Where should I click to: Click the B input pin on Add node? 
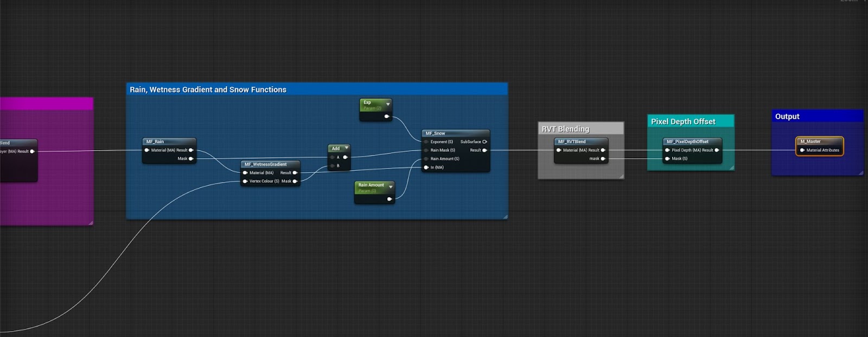click(332, 166)
